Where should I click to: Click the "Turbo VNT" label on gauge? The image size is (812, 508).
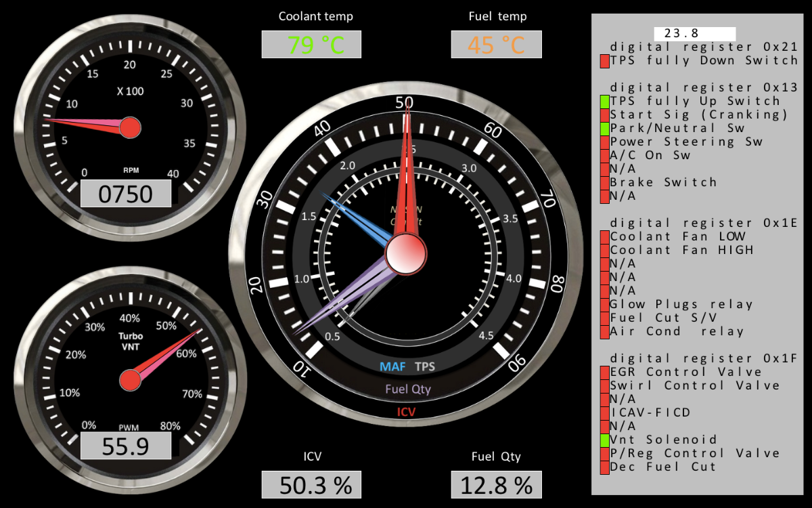[131, 341]
